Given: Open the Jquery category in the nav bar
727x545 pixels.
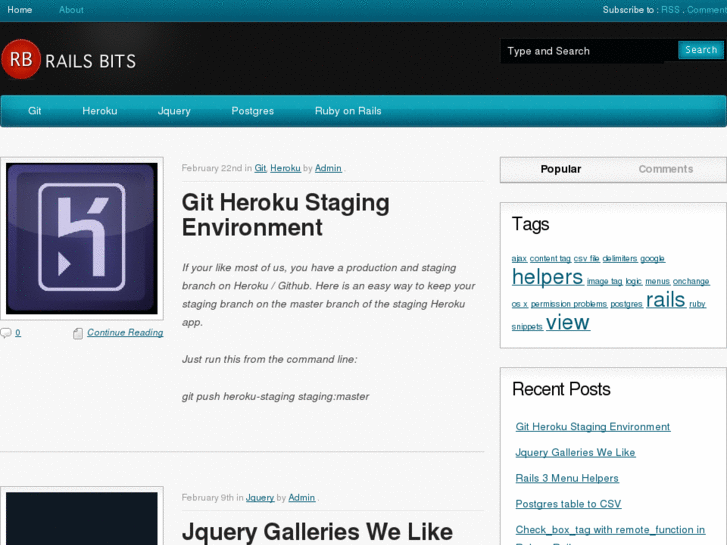Looking at the screenshot, I should 174,111.
